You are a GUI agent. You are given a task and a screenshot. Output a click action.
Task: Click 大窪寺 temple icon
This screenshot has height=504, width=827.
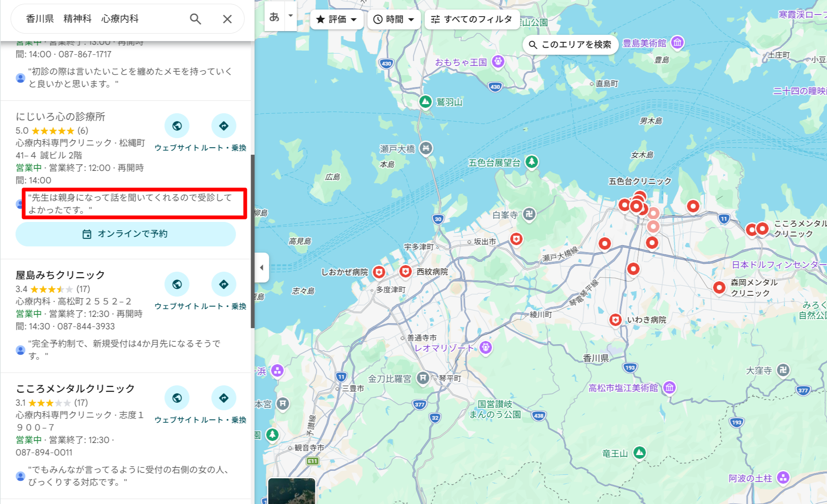click(x=783, y=370)
